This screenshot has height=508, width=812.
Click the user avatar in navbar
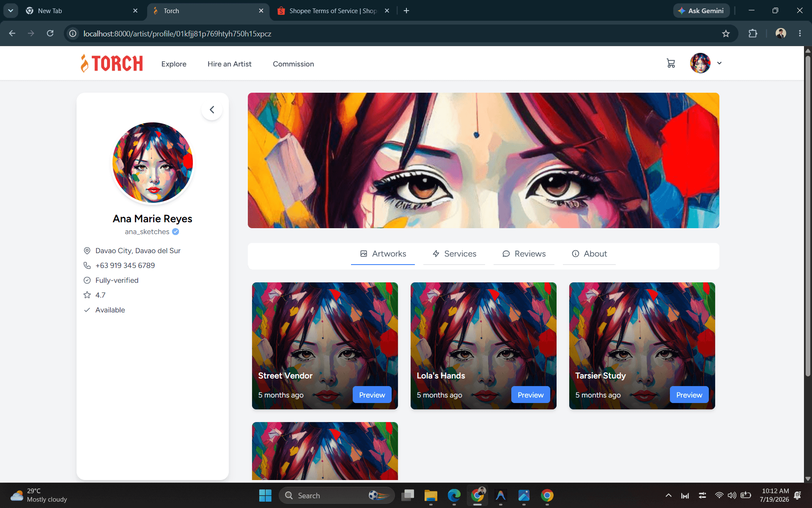coord(700,63)
